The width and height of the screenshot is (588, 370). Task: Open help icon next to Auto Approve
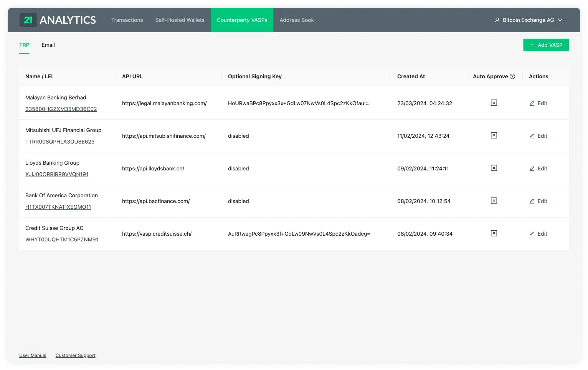pos(512,76)
